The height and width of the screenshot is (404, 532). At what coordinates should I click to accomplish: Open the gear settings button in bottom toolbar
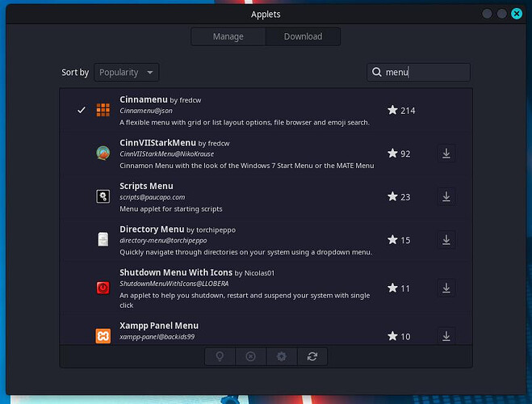(281, 356)
